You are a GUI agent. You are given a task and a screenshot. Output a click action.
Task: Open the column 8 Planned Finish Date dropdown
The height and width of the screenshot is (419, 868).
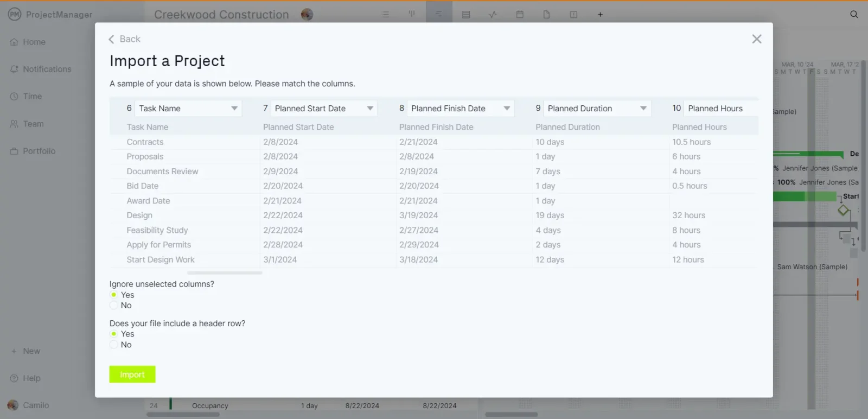(461, 109)
